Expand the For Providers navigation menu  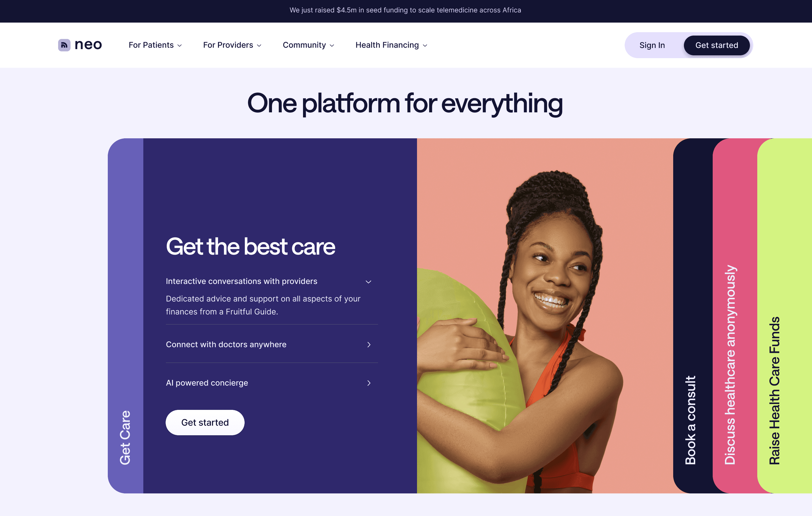click(232, 45)
